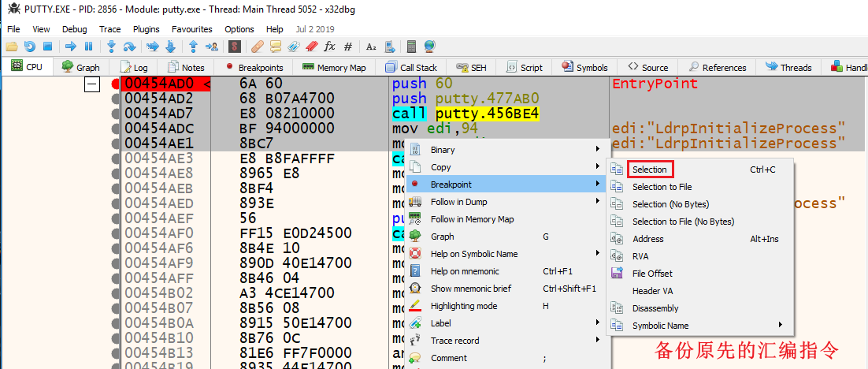Click the Stop debugging toolbar icon

point(47,47)
